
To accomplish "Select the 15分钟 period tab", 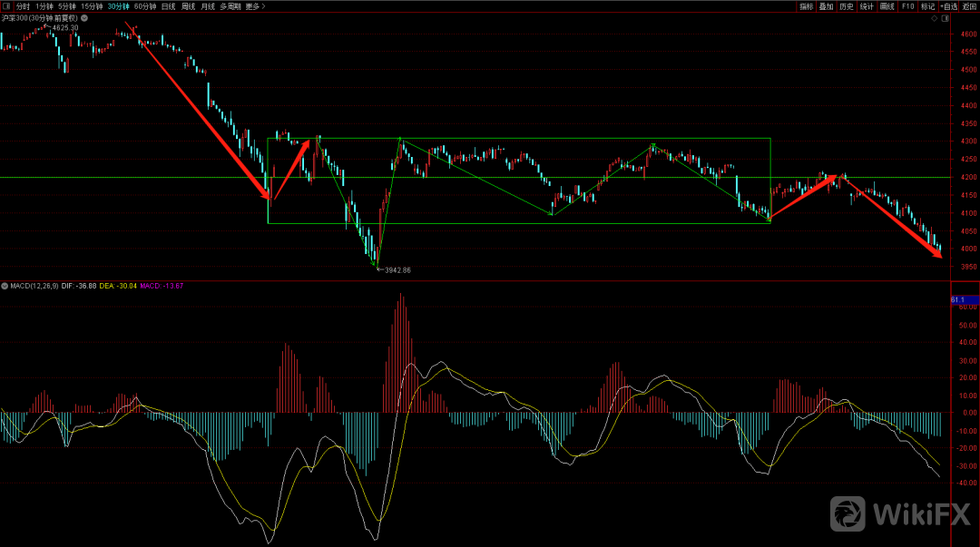I will click(x=91, y=6).
